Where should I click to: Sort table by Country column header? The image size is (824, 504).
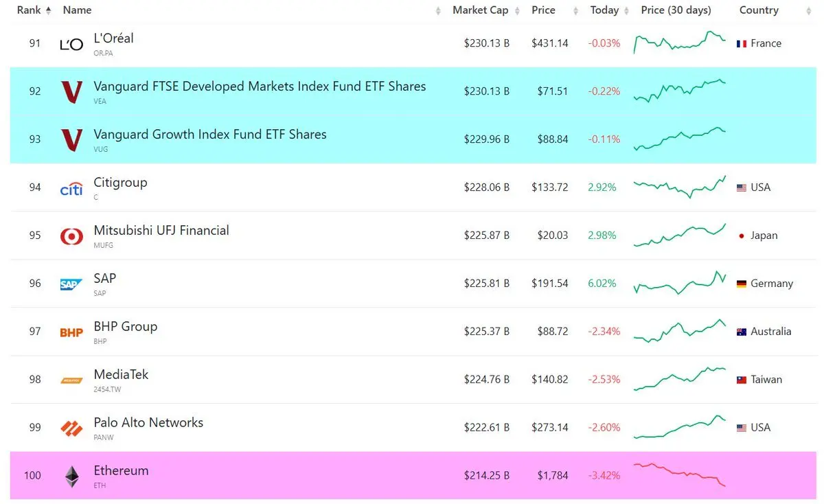pos(759,10)
